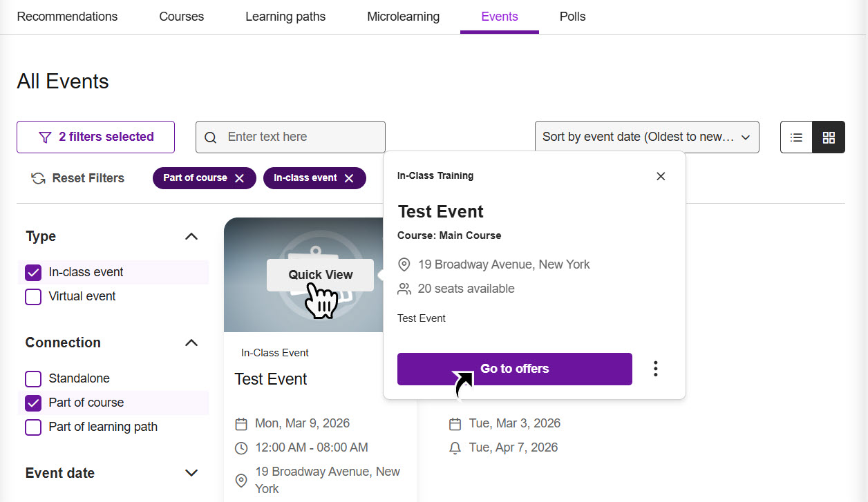Click the location pin beside 19 Broadway Avenue

point(404,264)
